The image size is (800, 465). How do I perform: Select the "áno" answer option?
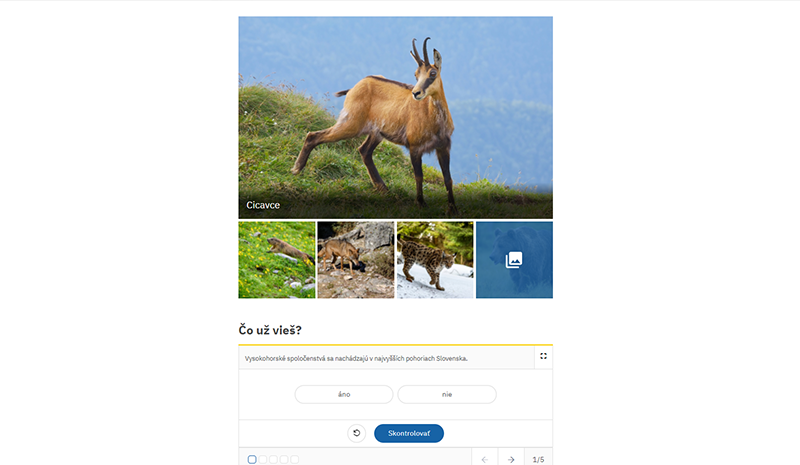(x=344, y=395)
